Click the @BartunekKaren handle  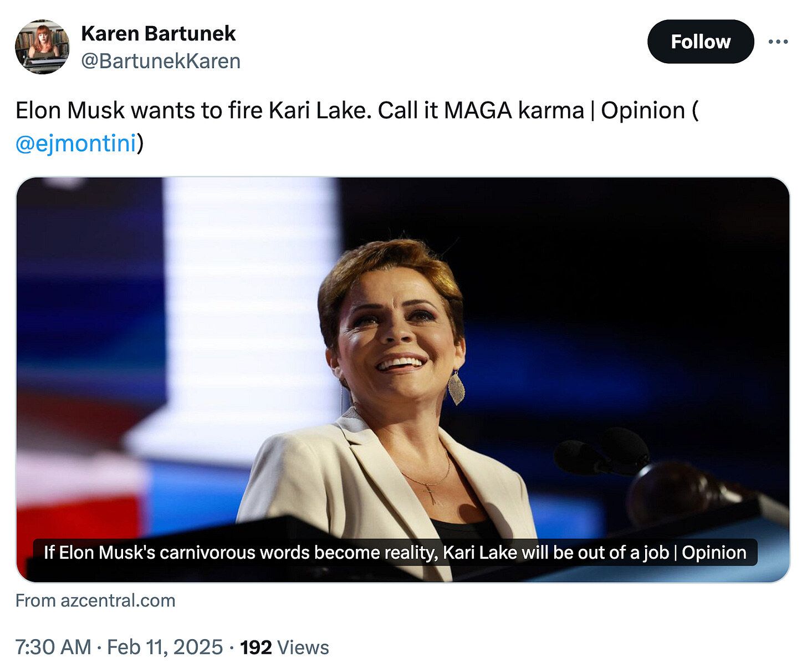161,61
